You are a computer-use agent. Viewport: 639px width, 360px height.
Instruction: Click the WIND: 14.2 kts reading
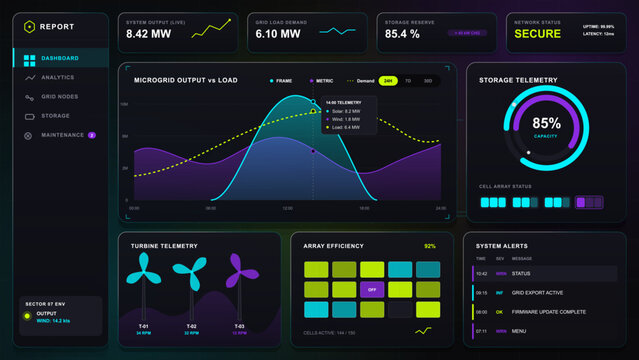click(53, 321)
